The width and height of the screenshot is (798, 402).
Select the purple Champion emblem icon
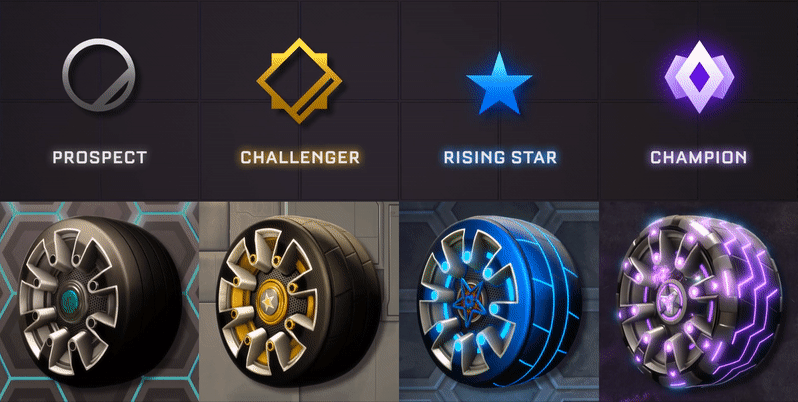699,76
